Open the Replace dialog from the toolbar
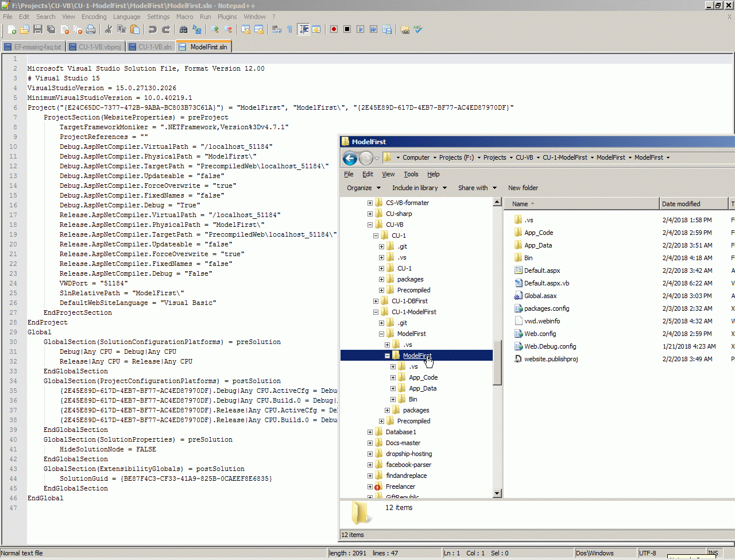Viewport: 735px width, 560px height. point(196,29)
